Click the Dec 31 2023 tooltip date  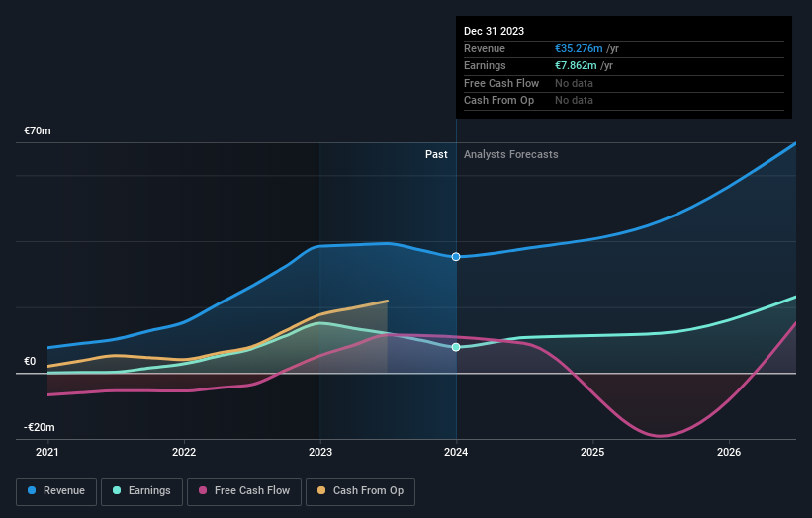(x=495, y=31)
